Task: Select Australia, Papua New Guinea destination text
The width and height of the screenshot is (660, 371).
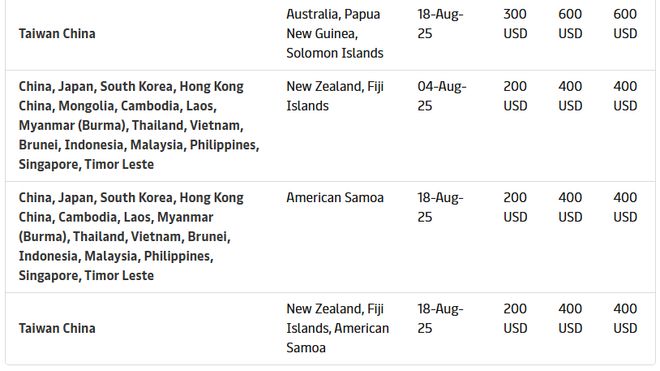Action: tap(335, 34)
